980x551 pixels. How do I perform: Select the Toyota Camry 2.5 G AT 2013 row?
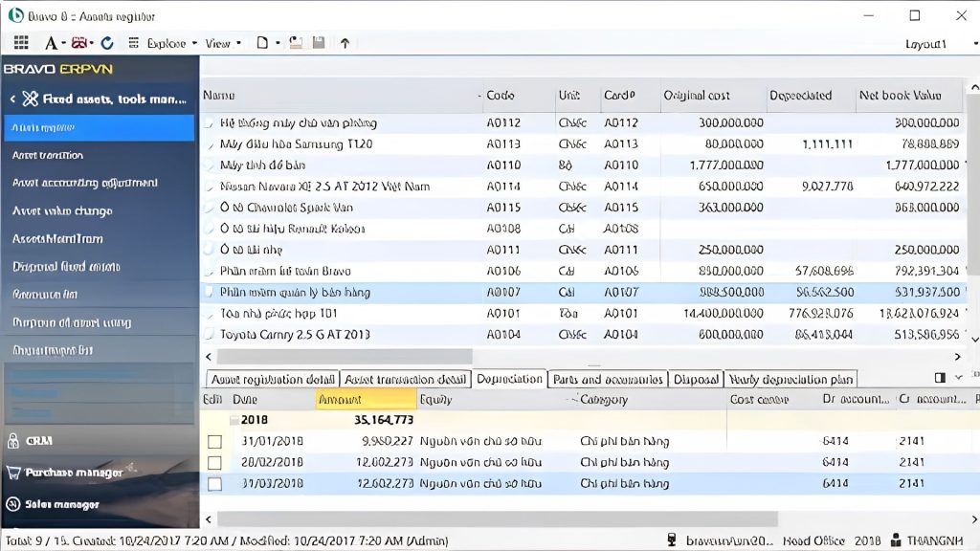(584, 334)
